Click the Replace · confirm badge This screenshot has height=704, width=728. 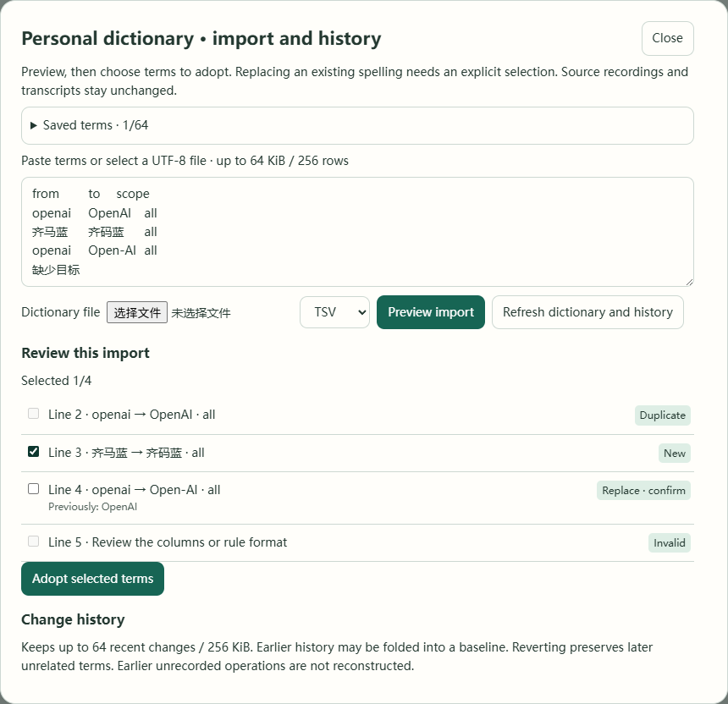(643, 491)
